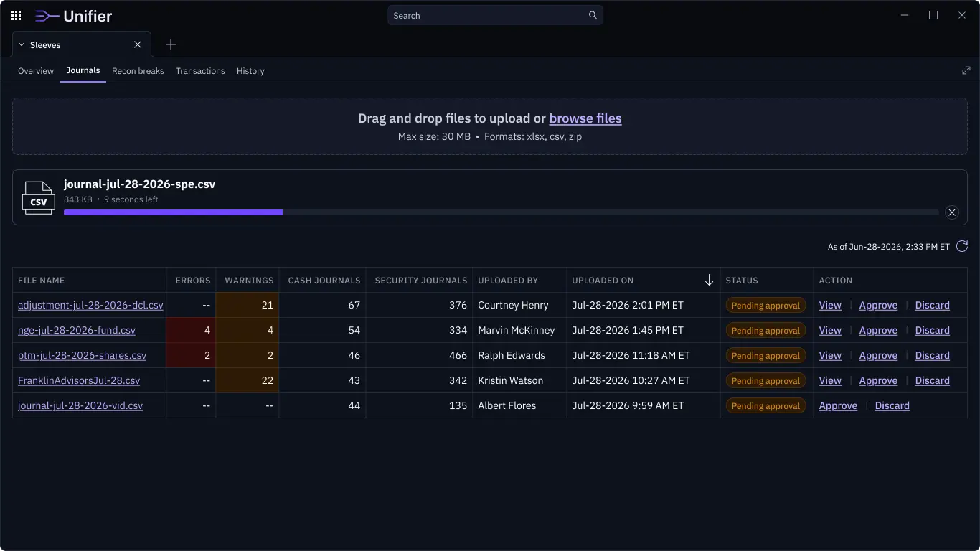The image size is (980, 551).
Task: Go to the History tab
Action: click(250, 71)
